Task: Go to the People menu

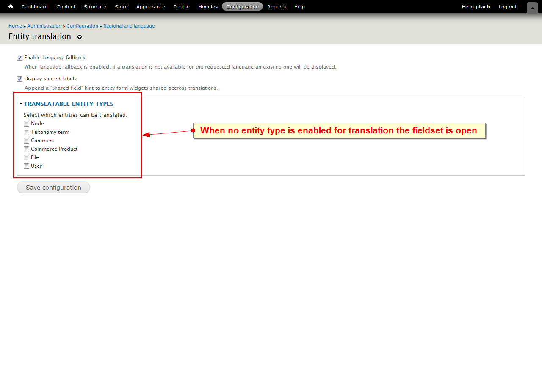Action: (182, 6)
